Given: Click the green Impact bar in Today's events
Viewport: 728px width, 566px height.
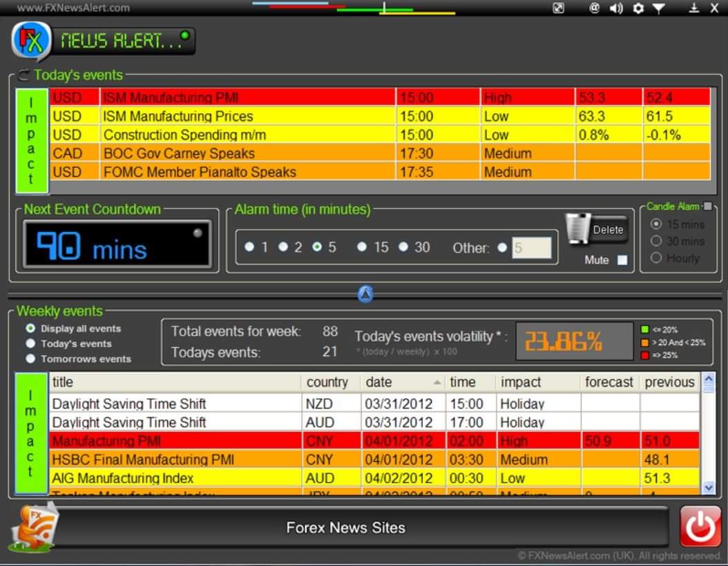Looking at the screenshot, I should [32, 141].
